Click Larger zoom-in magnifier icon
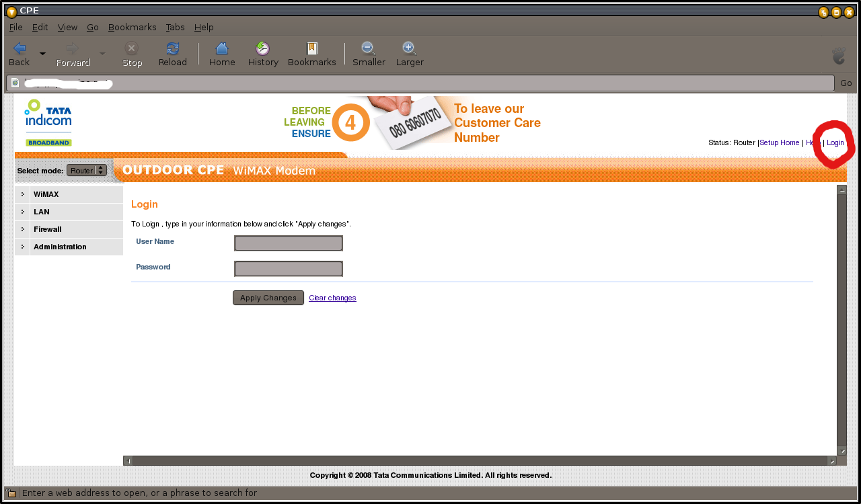This screenshot has width=861, height=504. click(x=409, y=48)
